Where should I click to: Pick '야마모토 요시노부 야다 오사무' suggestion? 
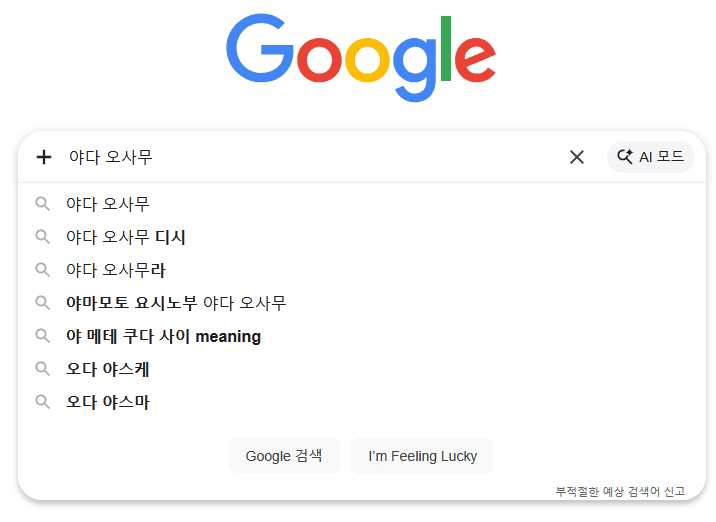pyautogui.click(x=176, y=303)
